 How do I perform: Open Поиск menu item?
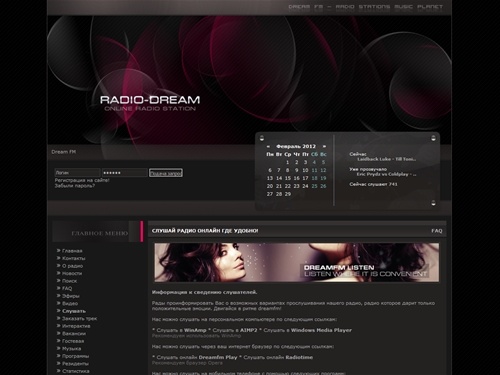click(69, 281)
